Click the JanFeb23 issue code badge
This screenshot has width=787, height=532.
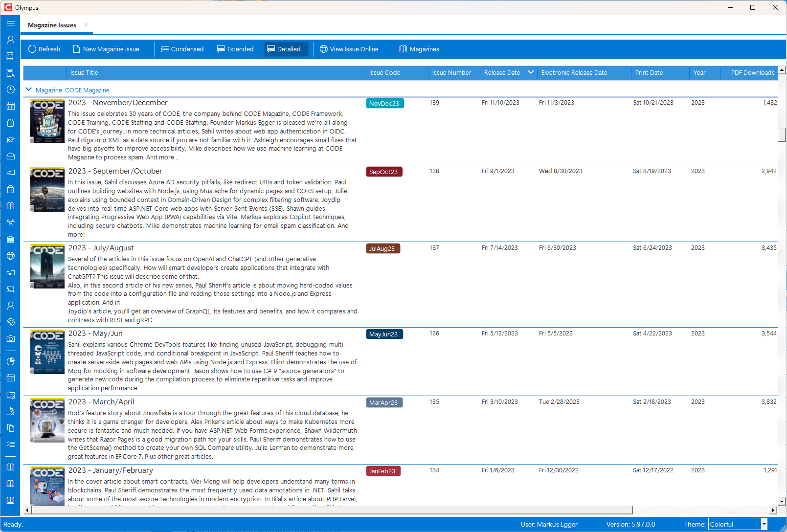[x=383, y=471]
